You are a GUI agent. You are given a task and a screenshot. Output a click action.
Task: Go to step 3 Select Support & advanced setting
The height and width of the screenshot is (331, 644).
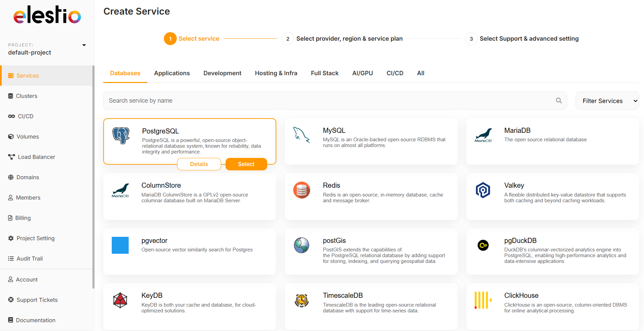[x=522, y=39]
